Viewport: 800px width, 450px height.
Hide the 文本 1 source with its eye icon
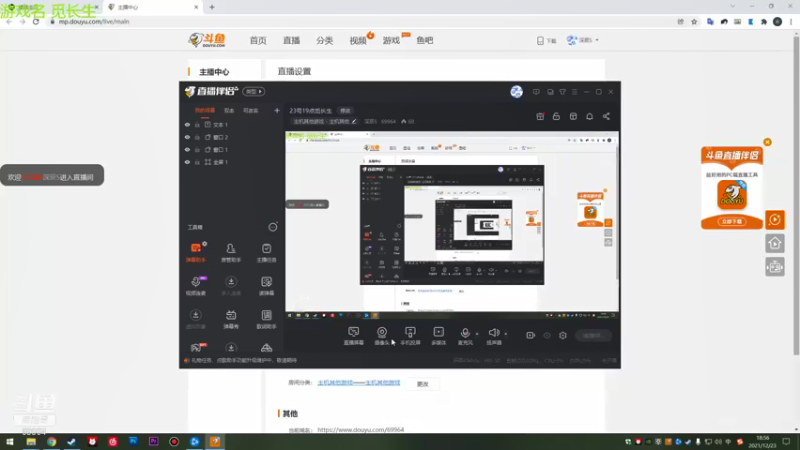[x=187, y=124]
